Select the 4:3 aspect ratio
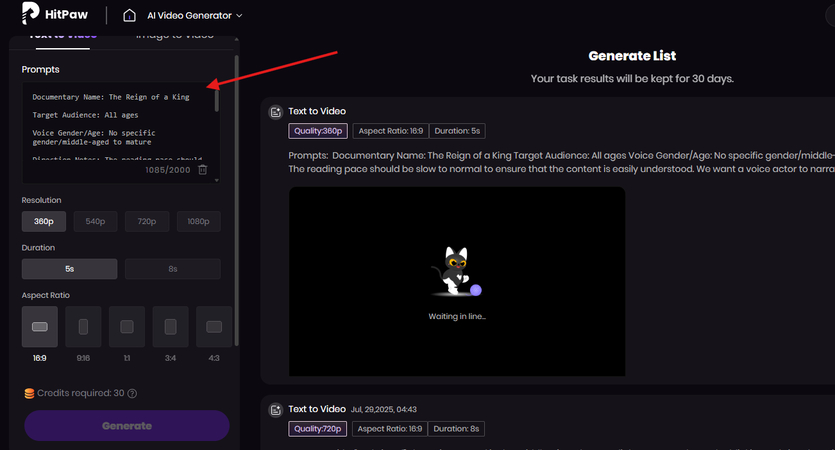This screenshot has width=835, height=450. pos(214,326)
